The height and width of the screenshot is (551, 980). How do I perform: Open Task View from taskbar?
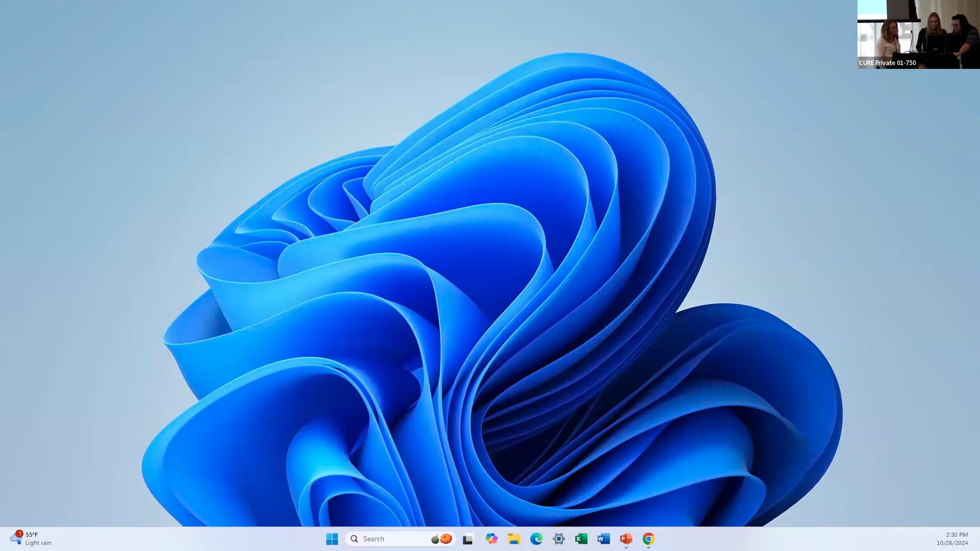tap(468, 539)
